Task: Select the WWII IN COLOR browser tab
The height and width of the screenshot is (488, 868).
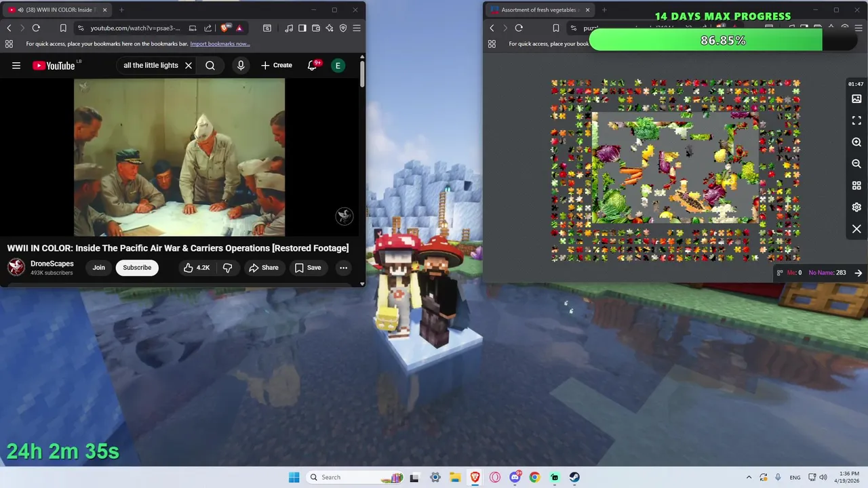Action: pos(56,10)
